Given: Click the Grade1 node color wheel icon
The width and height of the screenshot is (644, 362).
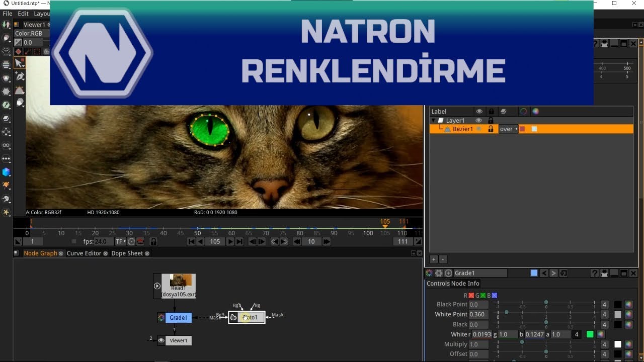Looking at the screenshot, I should [161, 318].
